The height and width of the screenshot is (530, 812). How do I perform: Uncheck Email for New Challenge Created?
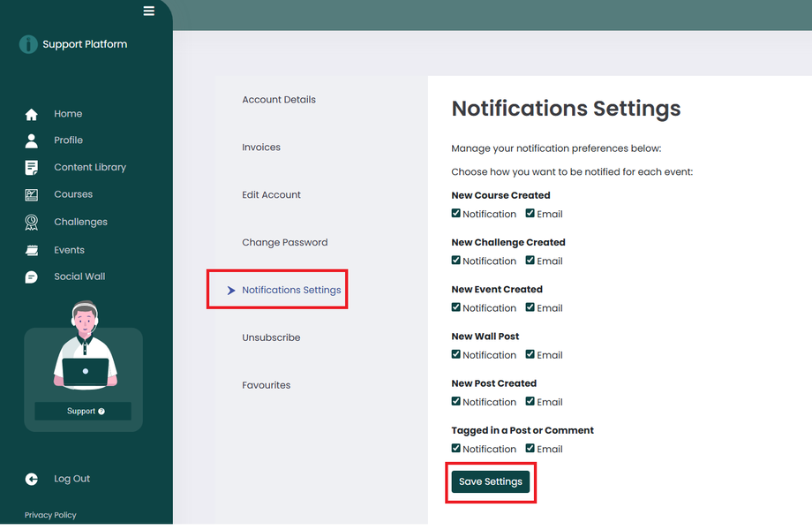tap(530, 260)
